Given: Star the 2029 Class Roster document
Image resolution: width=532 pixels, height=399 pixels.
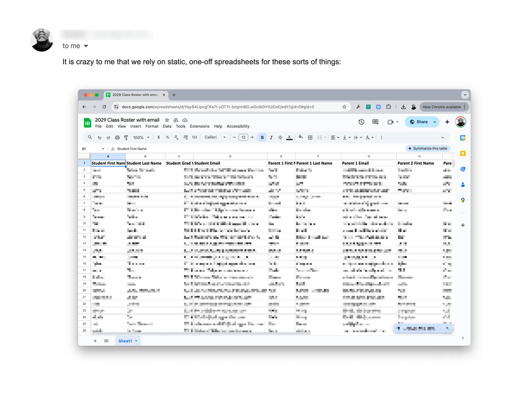Looking at the screenshot, I should [167, 120].
